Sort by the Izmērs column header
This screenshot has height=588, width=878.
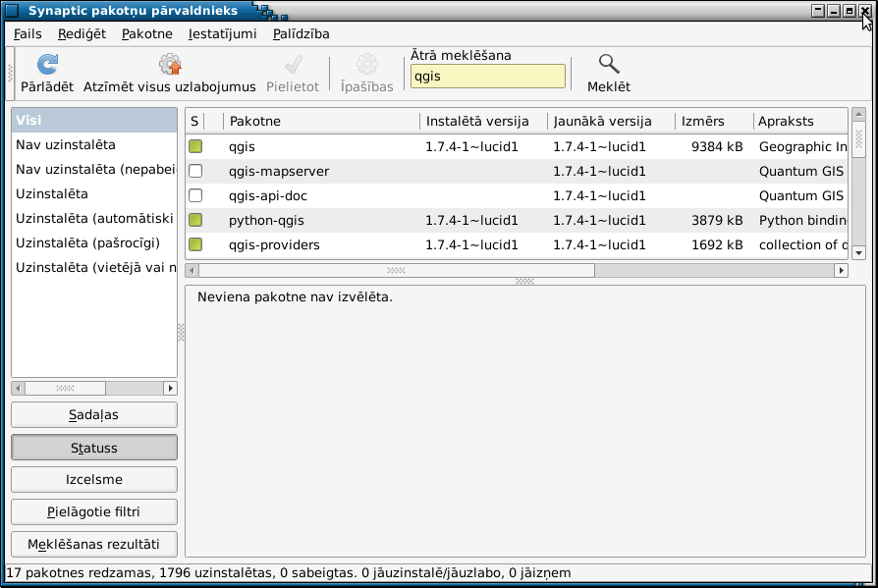pos(715,121)
